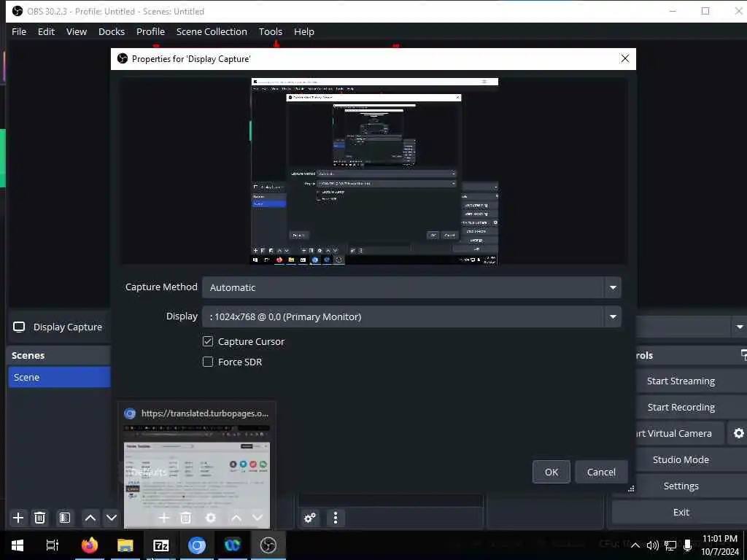747x560 pixels.
Task: Open OBS Settings from Controls
Action: coord(681,486)
